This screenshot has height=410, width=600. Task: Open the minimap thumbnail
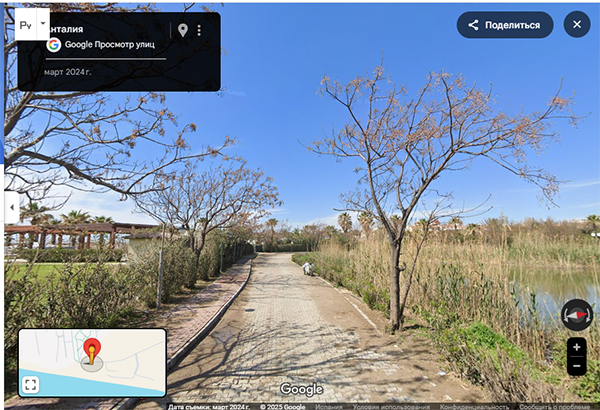point(92,363)
